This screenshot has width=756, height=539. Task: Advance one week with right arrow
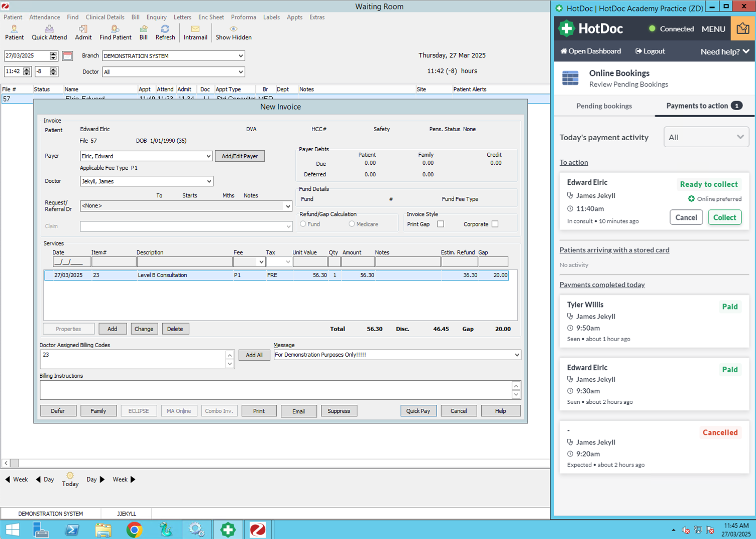[x=124, y=480]
